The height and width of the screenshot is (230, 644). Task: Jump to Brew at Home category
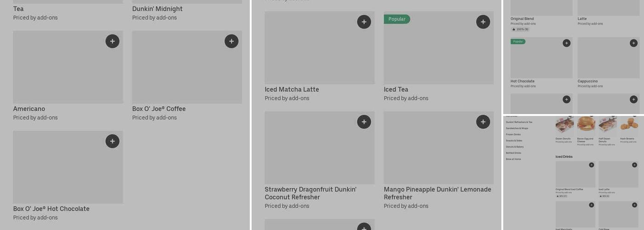click(x=513, y=159)
